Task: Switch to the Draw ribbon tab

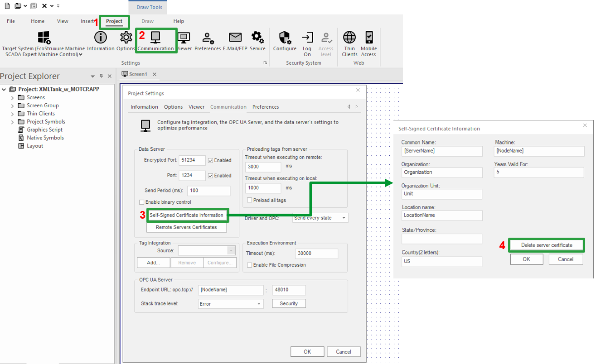Action: pyautogui.click(x=147, y=21)
